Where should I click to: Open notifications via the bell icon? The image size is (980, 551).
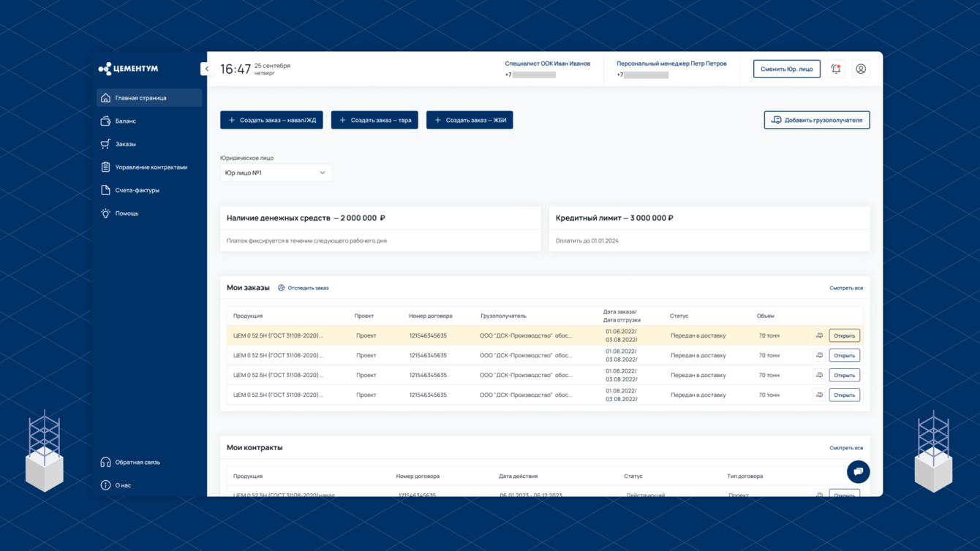click(x=836, y=69)
